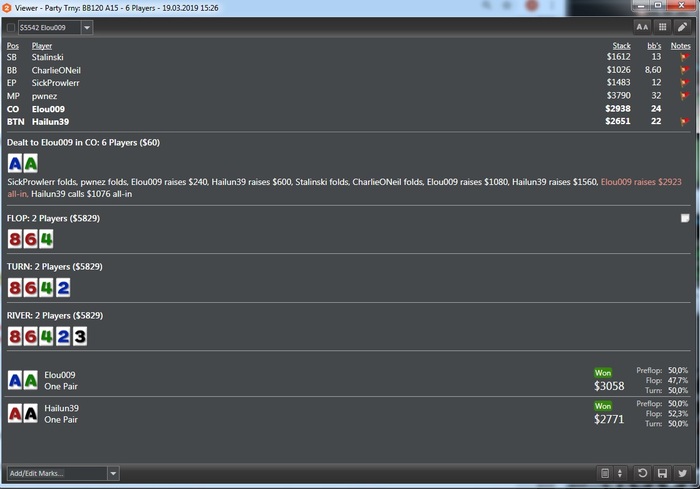Click the up-down arrows stepper icon
The height and width of the screenshot is (489, 700).
620,473
